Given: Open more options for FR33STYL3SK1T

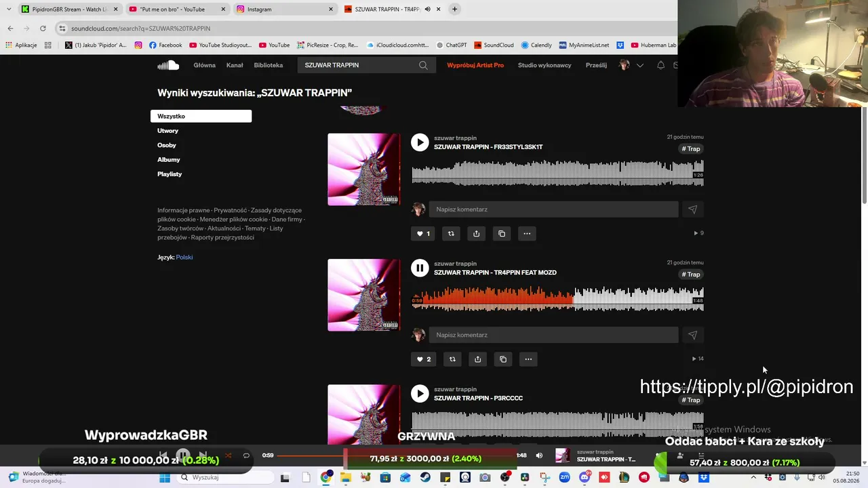Looking at the screenshot, I should pos(527,234).
